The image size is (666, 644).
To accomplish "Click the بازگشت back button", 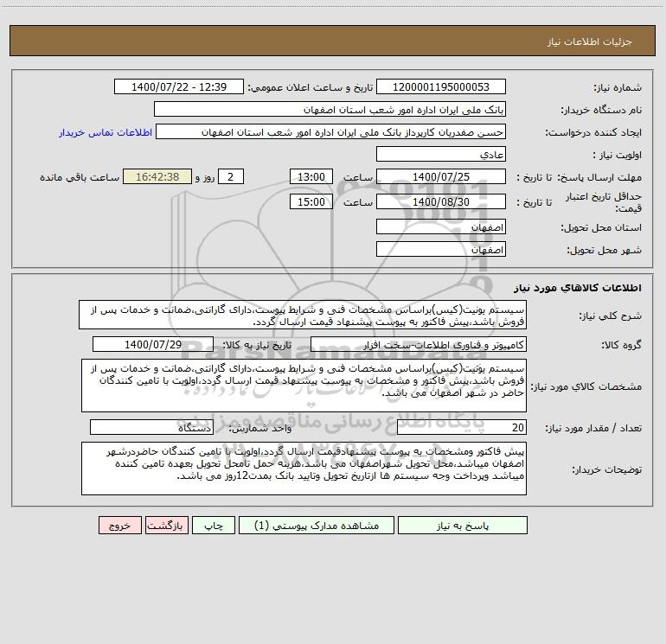I will coord(166,525).
